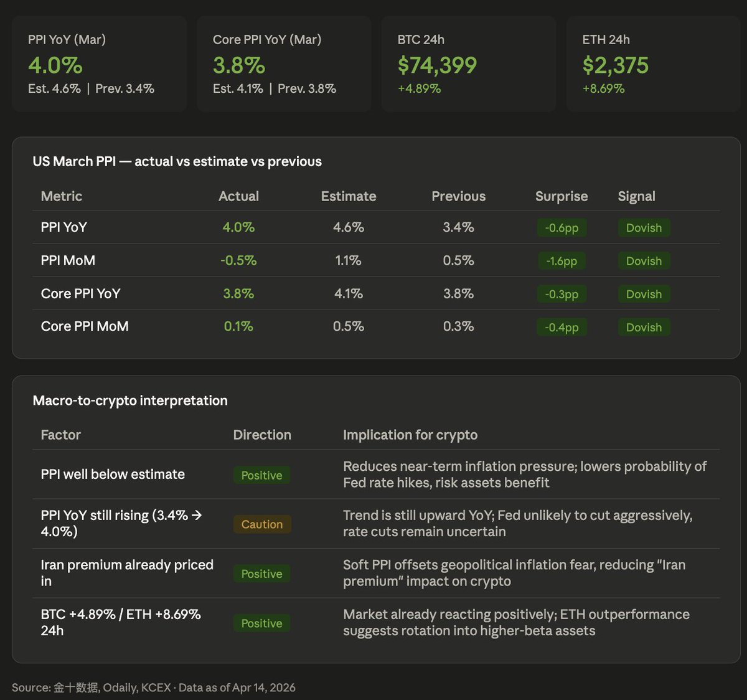The image size is (747, 700).
Task: Open the BTC 24h price card
Action: [468, 64]
